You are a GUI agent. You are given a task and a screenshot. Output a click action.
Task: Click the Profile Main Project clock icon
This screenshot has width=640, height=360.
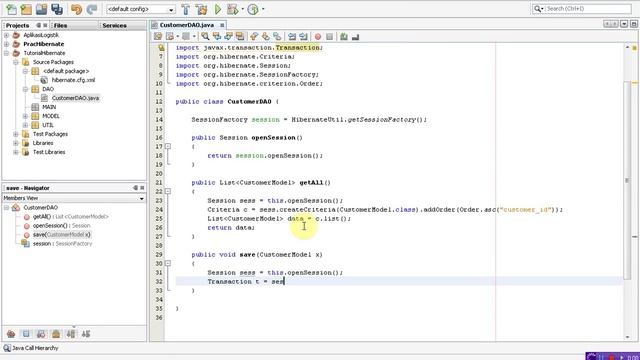click(x=253, y=9)
